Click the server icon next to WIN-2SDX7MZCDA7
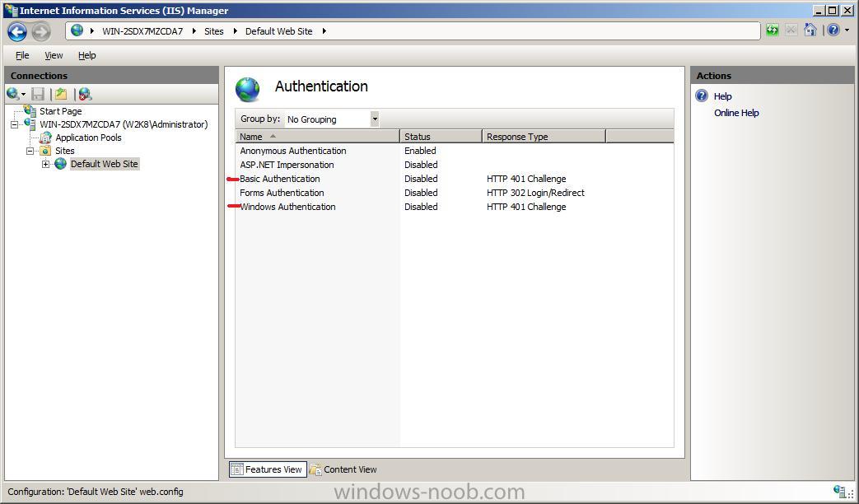Image resolution: width=859 pixels, height=504 pixels. (30, 124)
